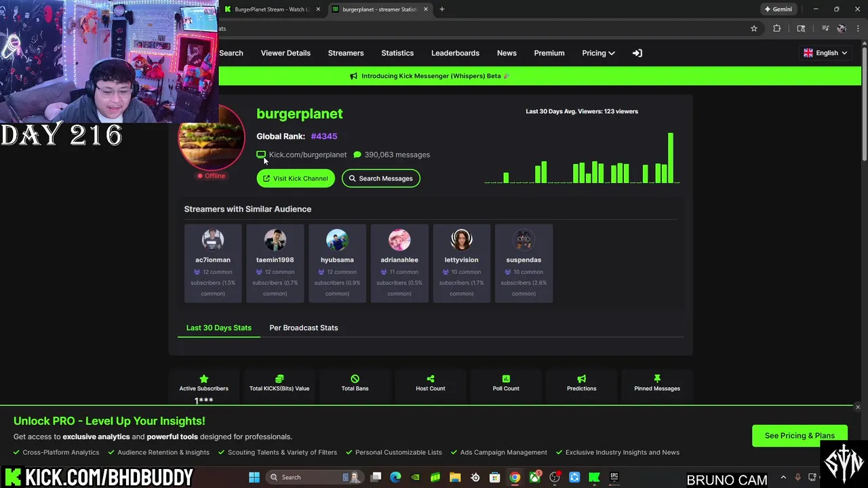Open the Statistics menu item

tap(397, 53)
